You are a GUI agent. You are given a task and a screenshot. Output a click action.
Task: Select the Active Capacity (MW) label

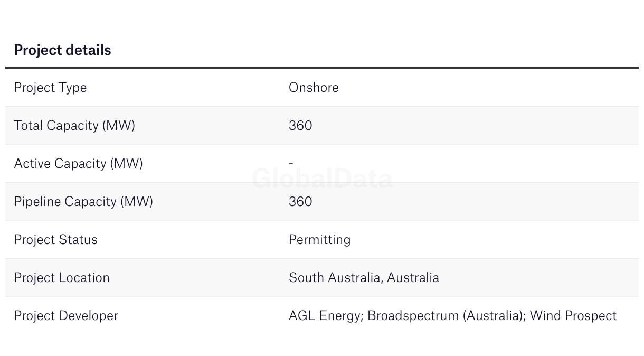click(x=78, y=164)
